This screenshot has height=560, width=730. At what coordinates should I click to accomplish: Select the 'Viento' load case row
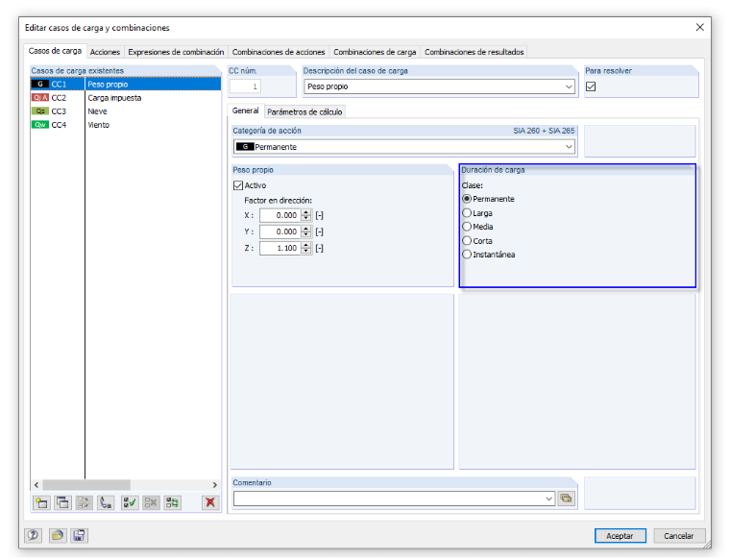click(126, 125)
